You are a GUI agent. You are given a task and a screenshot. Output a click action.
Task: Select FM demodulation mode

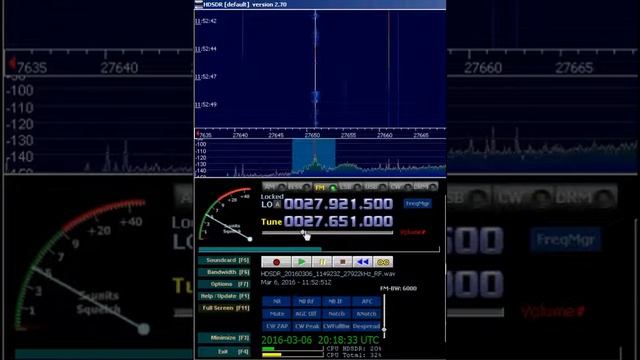(325, 187)
